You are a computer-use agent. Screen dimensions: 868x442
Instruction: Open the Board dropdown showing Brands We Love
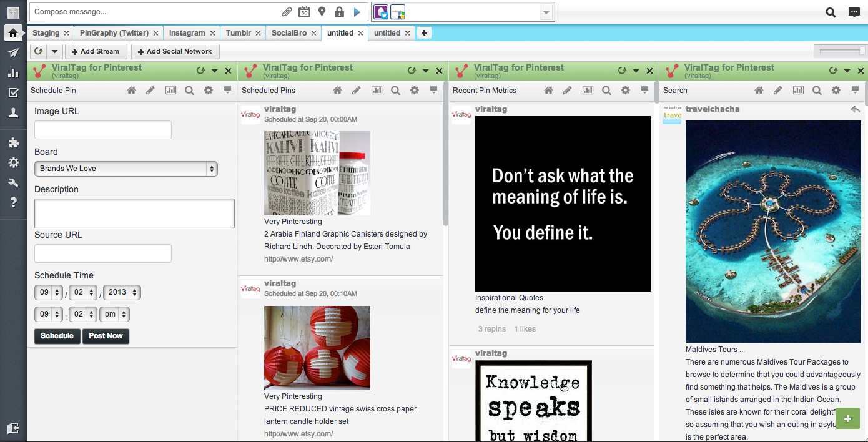pos(126,169)
